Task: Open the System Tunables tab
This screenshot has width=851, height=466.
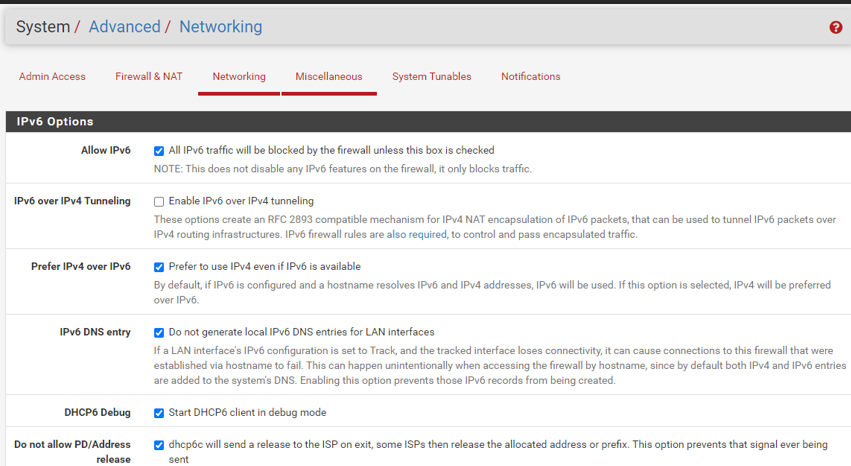Action: tap(431, 76)
